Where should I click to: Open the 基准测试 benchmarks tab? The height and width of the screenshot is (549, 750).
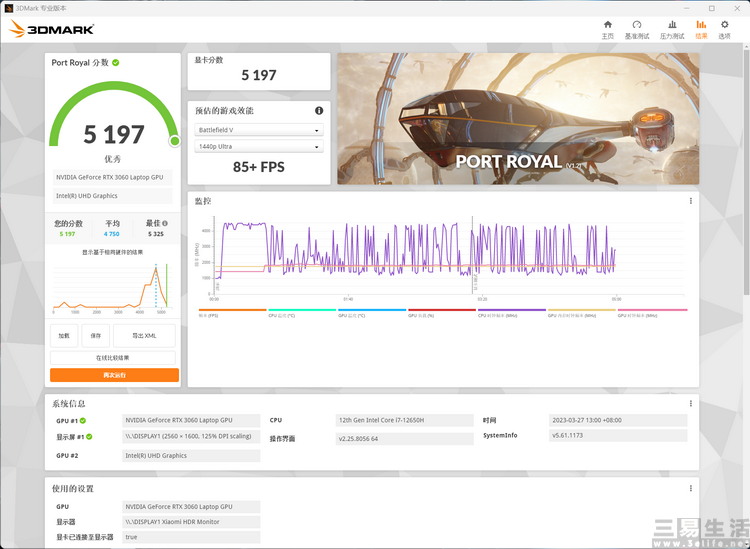pyautogui.click(x=637, y=30)
